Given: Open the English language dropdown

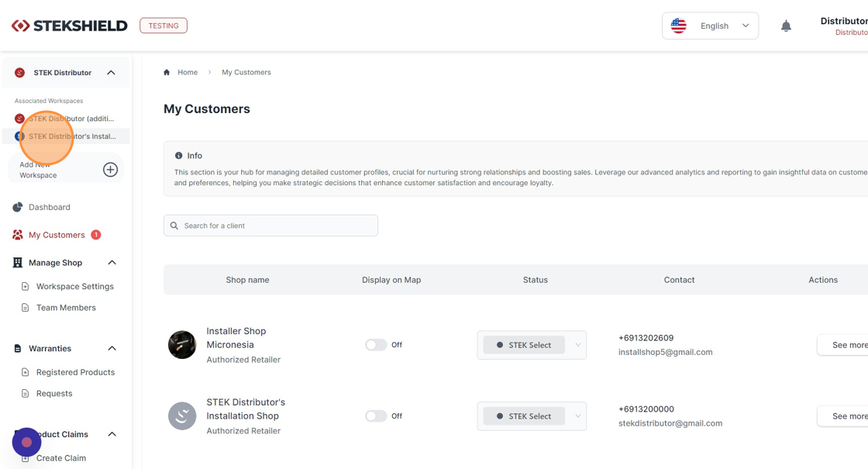Looking at the screenshot, I should click(710, 26).
